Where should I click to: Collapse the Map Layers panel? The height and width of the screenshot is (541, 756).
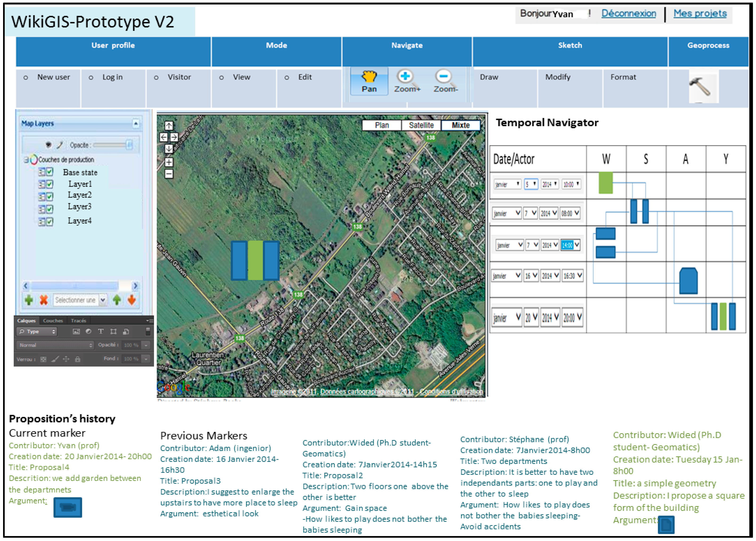click(136, 124)
